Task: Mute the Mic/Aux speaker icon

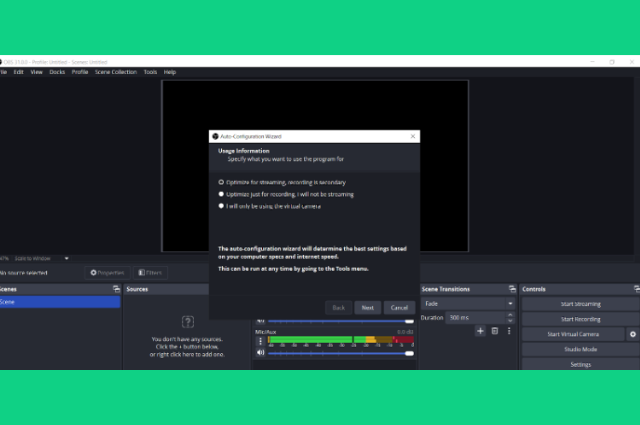Action: point(260,353)
